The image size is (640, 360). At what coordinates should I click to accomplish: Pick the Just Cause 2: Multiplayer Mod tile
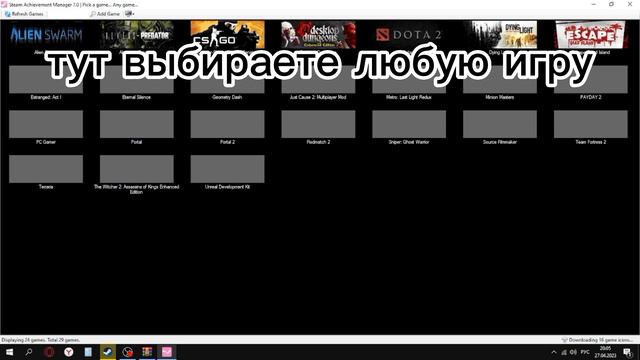tap(318, 82)
